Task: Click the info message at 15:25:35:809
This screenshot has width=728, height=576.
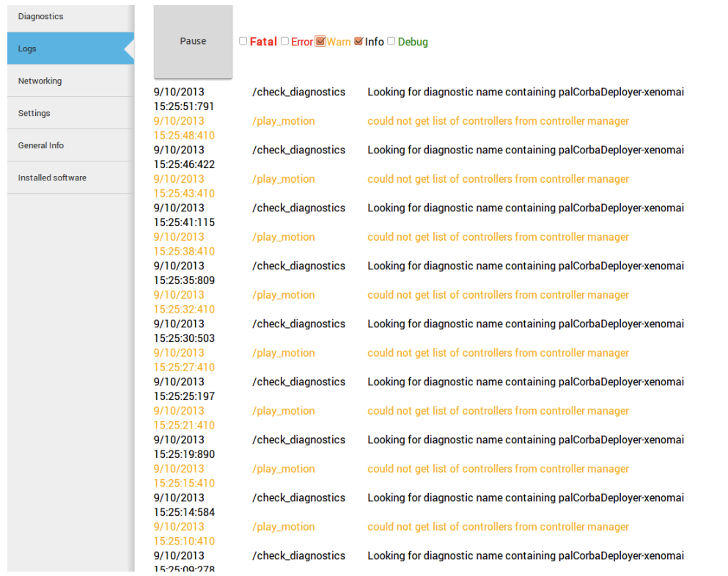Action: (526, 266)
